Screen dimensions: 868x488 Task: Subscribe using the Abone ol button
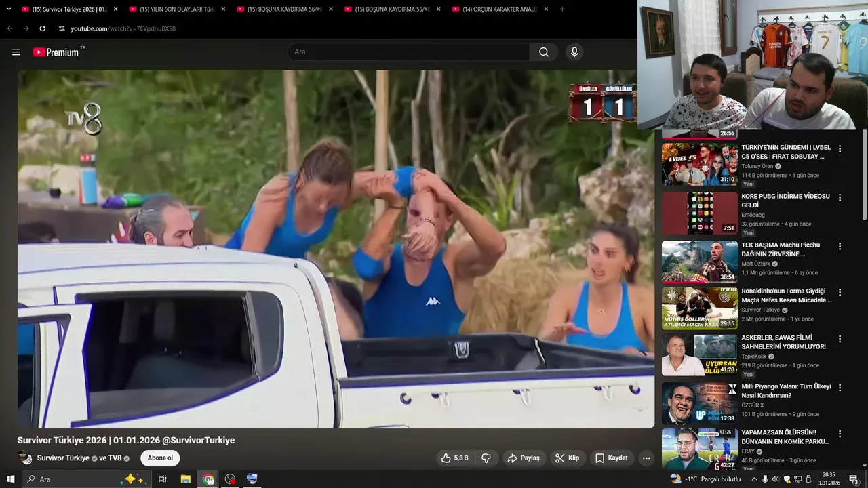coord(160,458)
